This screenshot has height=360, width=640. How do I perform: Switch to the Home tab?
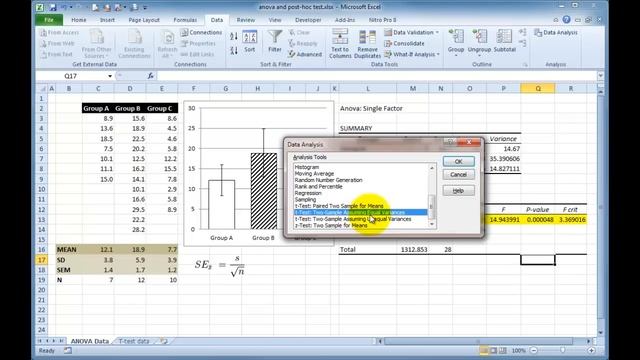(x=79, y=20)
